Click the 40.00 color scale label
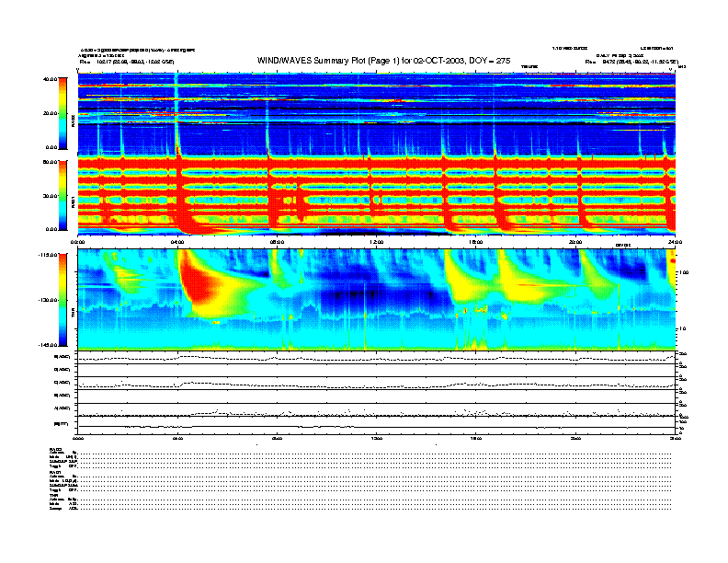Viewport: 728px width, 563px height. point(50,79)
